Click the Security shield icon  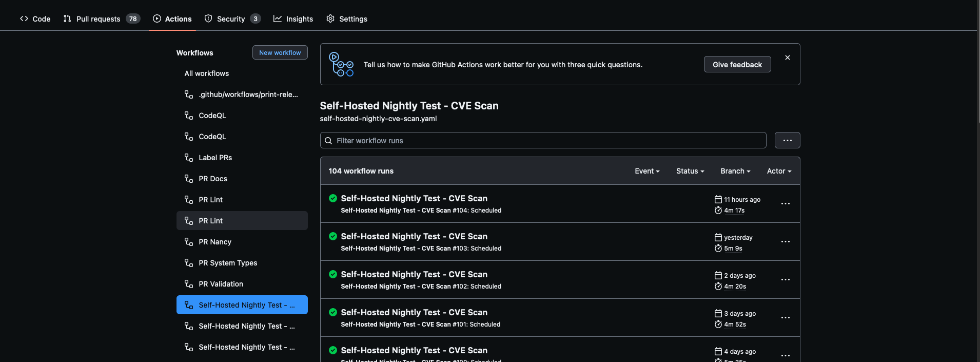point(208,18)
